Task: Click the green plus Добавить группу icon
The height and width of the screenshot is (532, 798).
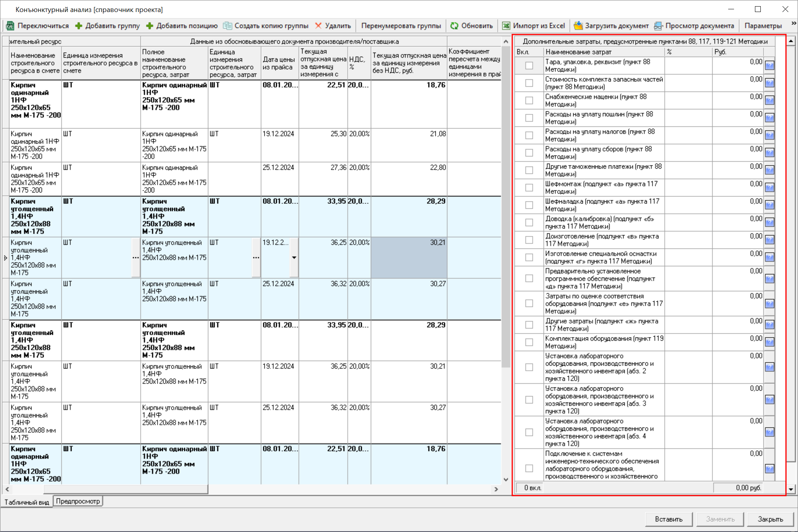Action: tap(79, 26)
